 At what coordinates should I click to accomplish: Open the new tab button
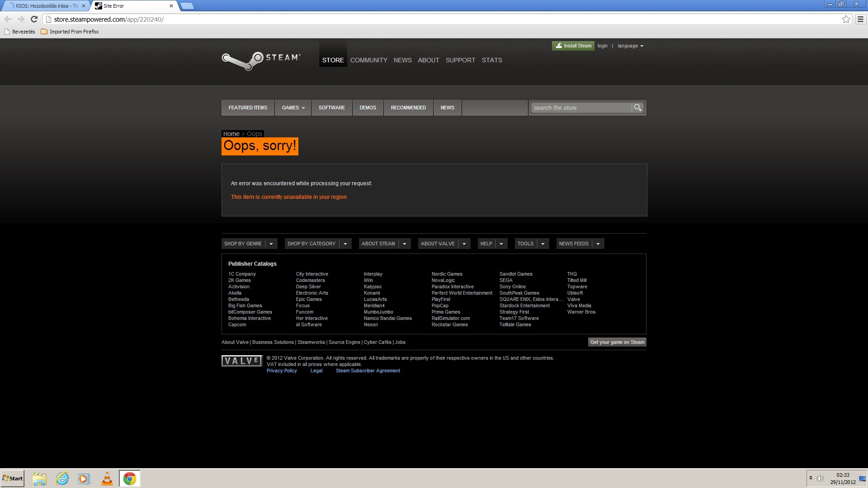pos(187,6)
